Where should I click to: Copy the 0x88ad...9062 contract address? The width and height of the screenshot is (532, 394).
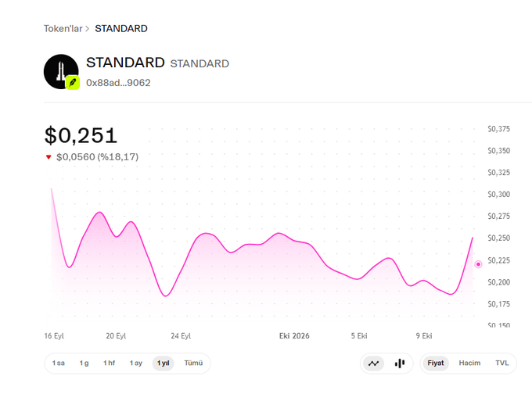pos(118,83)
